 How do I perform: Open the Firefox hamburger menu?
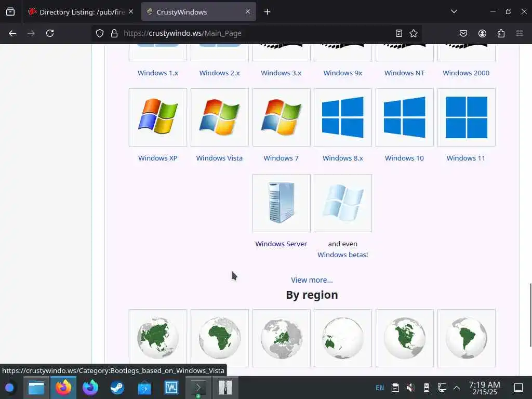[520, 33]
